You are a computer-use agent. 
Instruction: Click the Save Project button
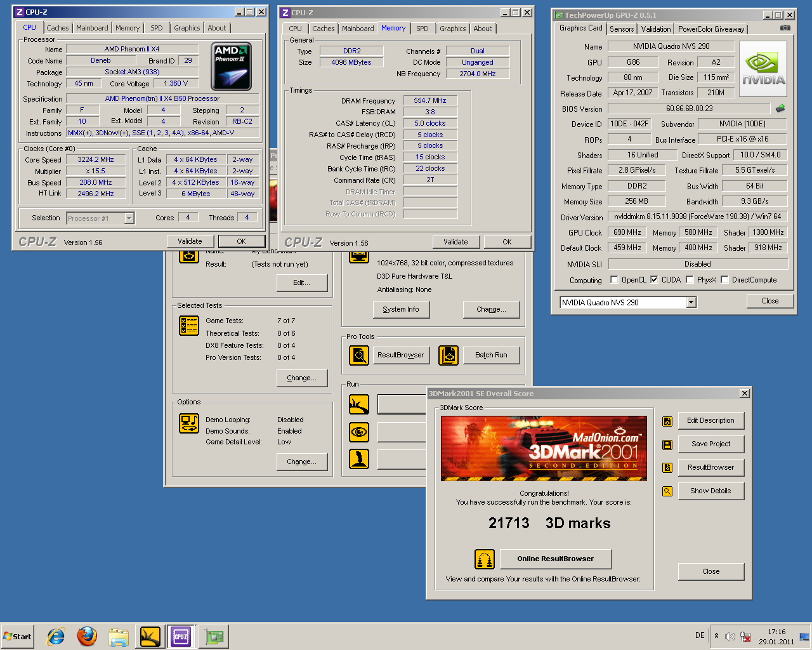coord(710,444)
